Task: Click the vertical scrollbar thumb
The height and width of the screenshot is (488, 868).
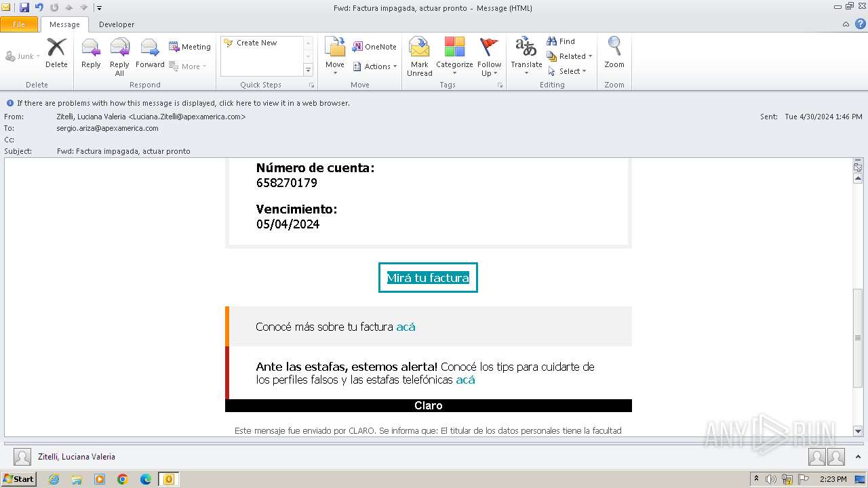Action: coord(858,338)
